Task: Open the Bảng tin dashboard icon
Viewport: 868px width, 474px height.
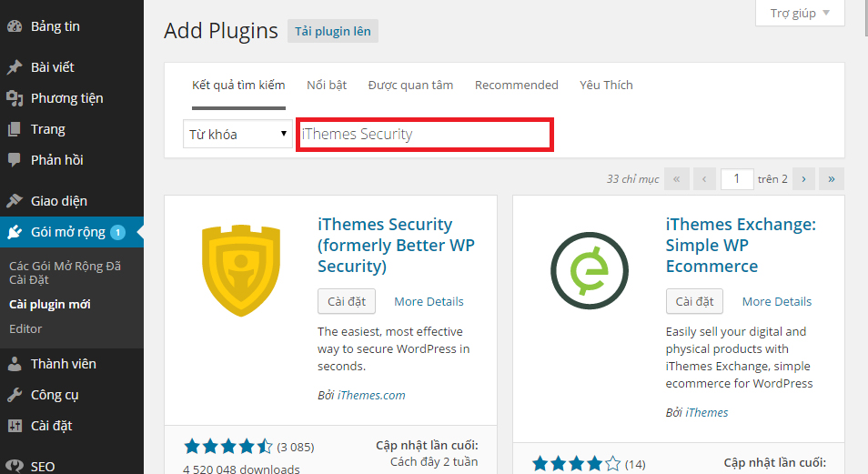Action: (15, 26)
